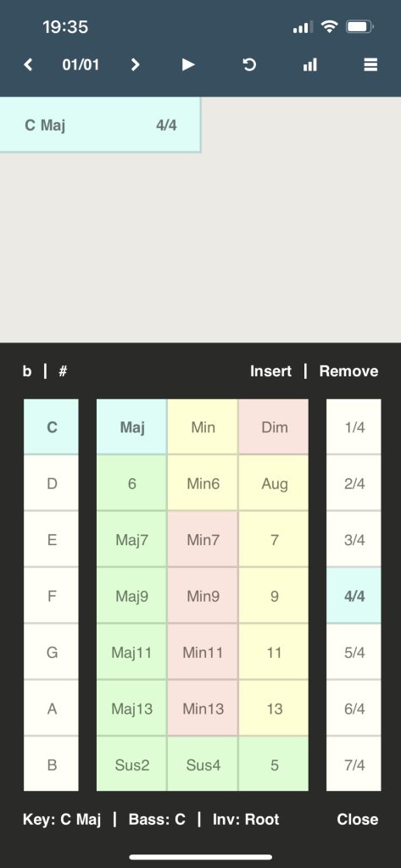Open the Key: C Maj selector
This screenshot has width=401, height=868.
point(62,820)
